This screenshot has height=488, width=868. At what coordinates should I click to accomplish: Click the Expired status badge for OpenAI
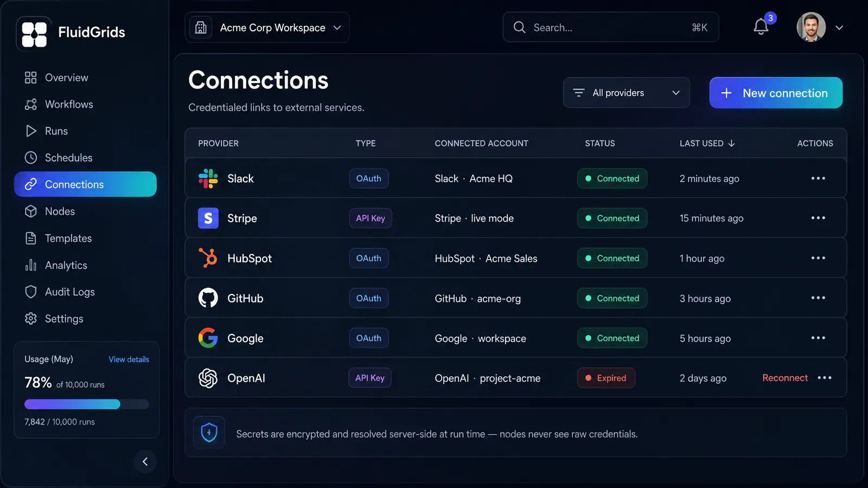[x=606, y=378]
